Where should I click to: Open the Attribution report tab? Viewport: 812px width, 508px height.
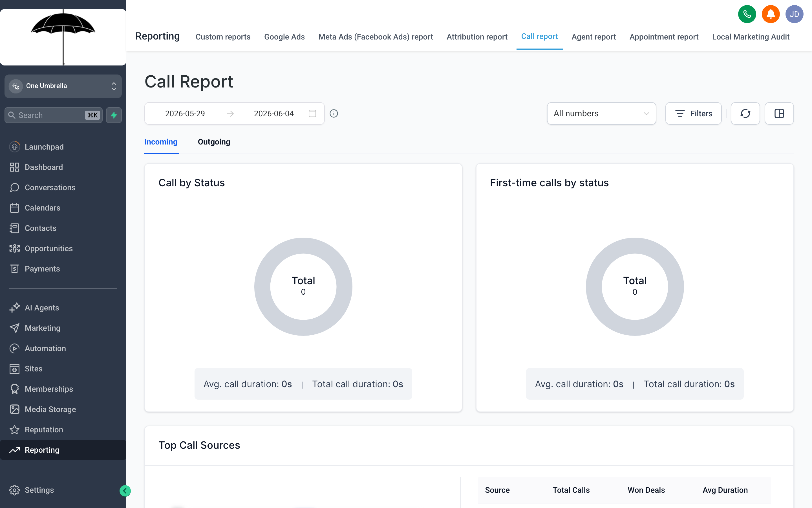pos(477,37)
